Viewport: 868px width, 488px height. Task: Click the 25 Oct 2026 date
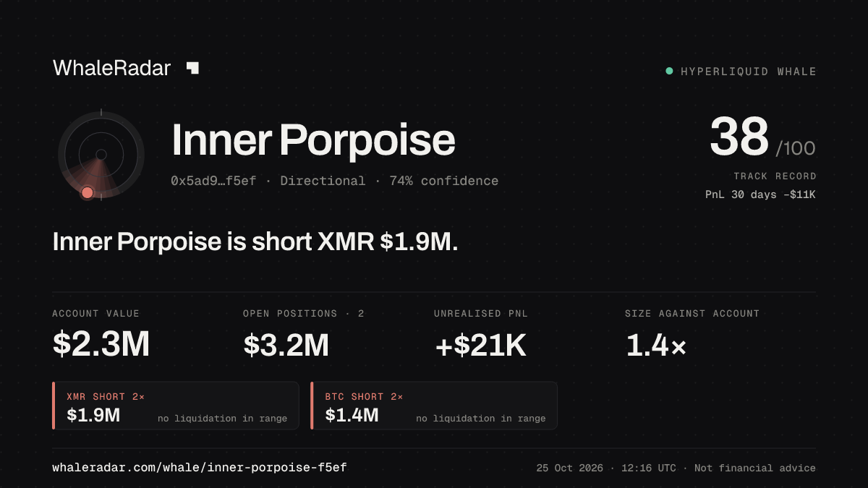(x=570, y=468)
